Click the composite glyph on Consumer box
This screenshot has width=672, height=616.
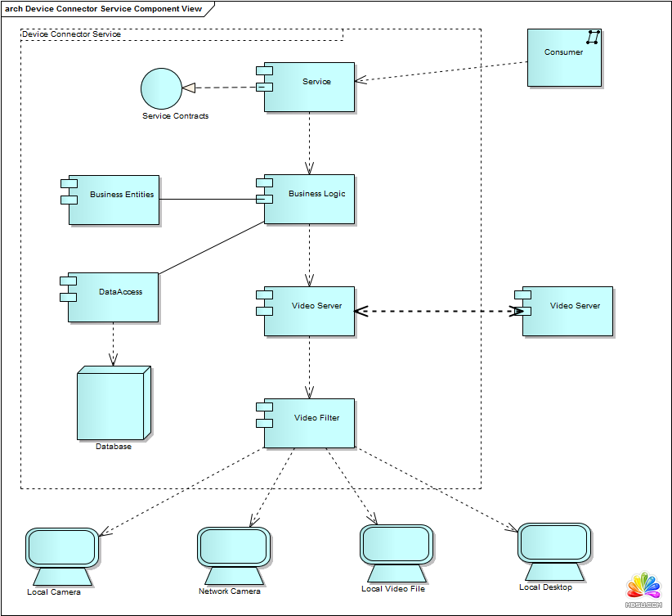(593, 38)
